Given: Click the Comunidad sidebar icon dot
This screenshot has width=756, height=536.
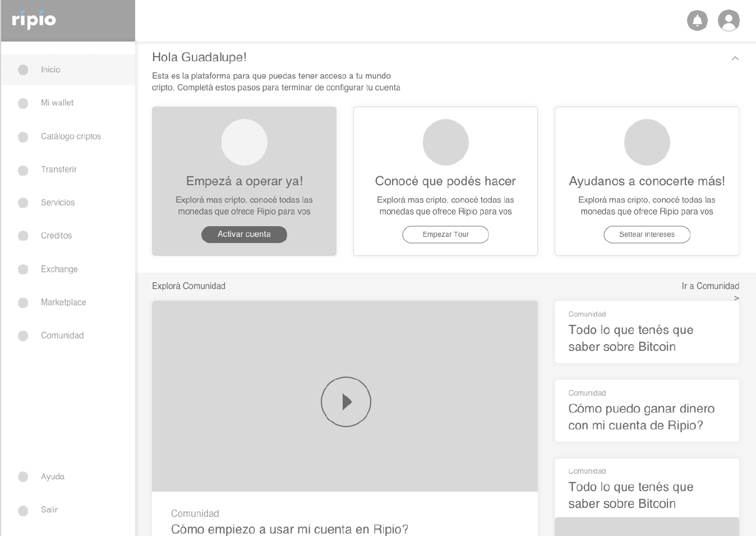Looking at the screenshot, I should [23, 336].
